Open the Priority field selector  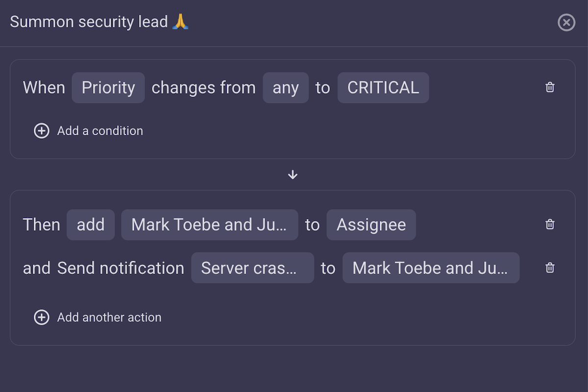(108, 88)
